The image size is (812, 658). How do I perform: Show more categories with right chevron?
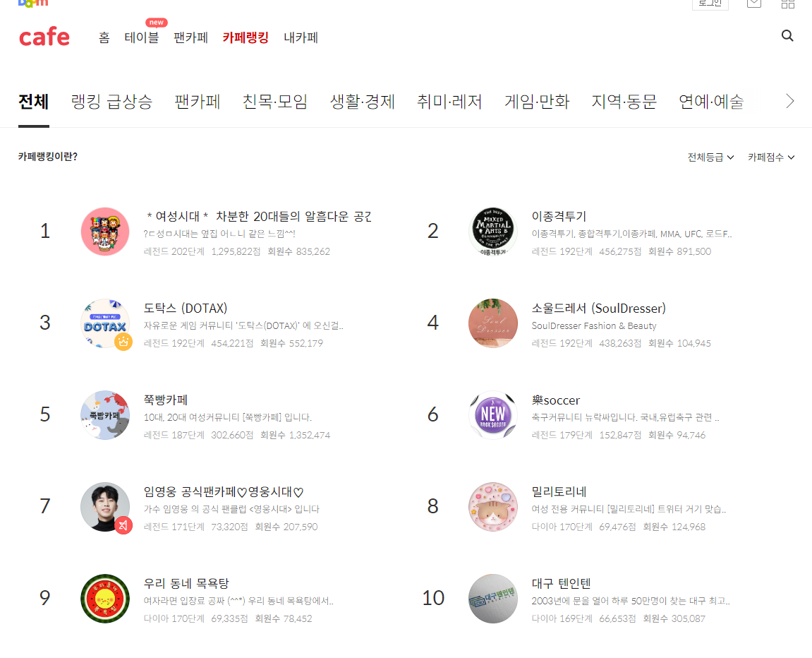pos(789,101)
